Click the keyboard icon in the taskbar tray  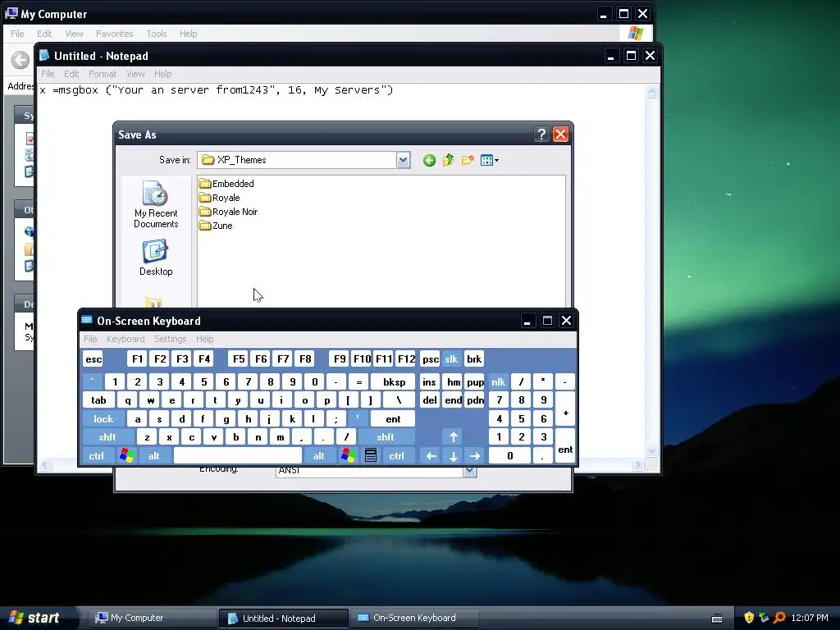pos(717,619)
